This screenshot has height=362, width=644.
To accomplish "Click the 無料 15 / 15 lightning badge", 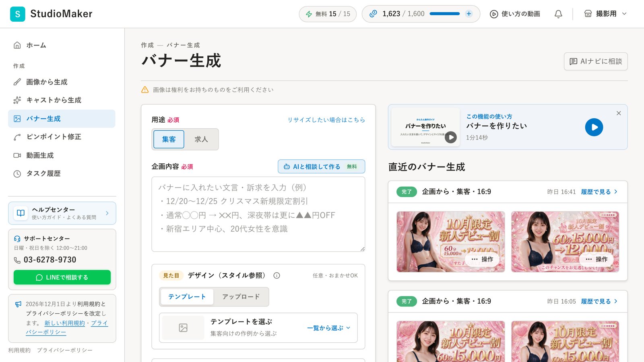I will point(328,14).
